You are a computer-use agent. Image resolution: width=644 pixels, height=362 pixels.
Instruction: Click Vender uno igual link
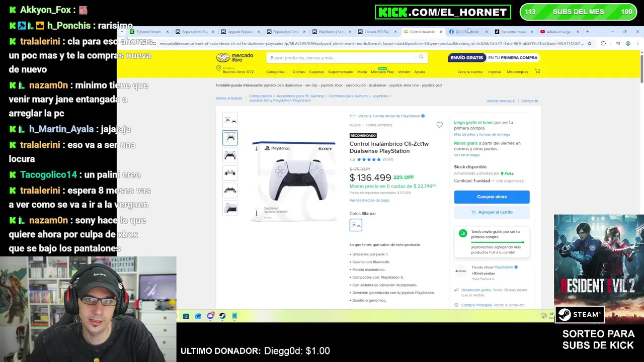(501, 101)
